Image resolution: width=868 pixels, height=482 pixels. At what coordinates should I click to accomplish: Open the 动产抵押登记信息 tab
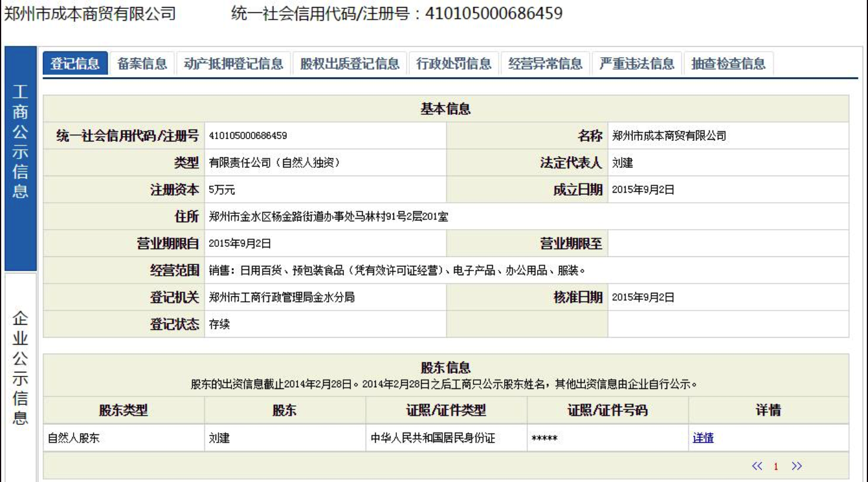(x=233, y=64)
